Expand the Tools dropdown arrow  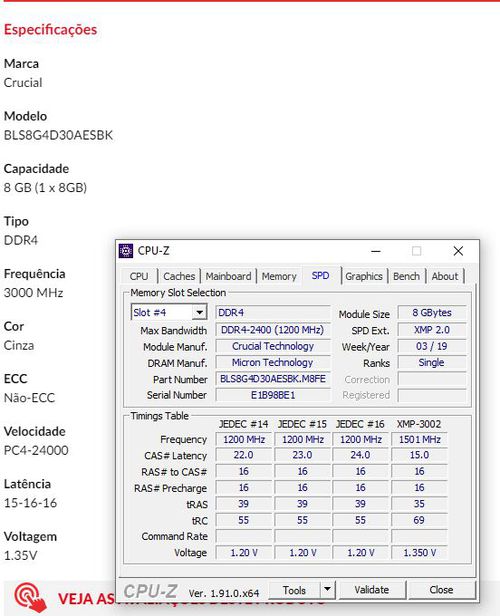[327, 590]
